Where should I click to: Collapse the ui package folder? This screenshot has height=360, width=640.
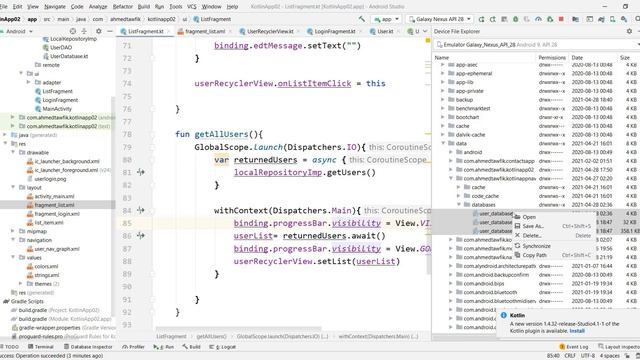(21, 73)
